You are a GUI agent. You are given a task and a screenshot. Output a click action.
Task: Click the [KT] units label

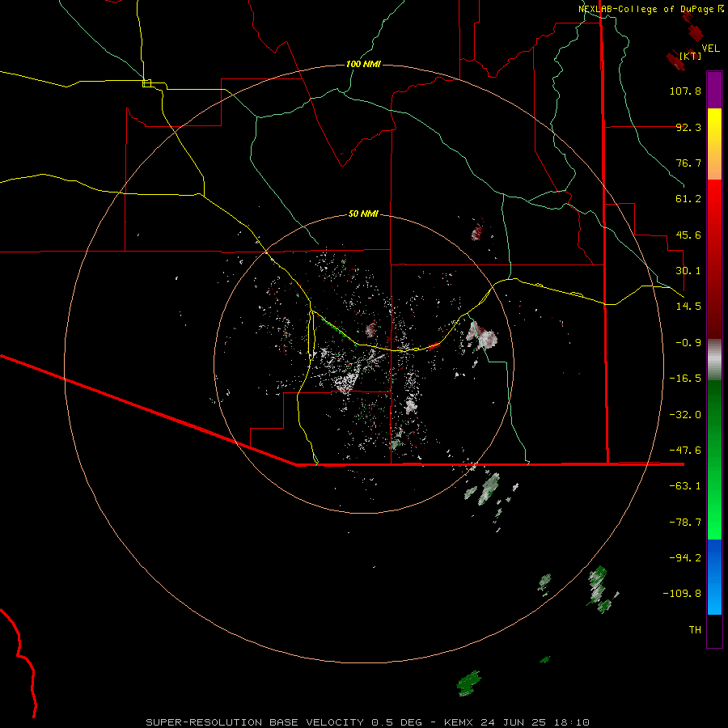[x=690, y=56]
